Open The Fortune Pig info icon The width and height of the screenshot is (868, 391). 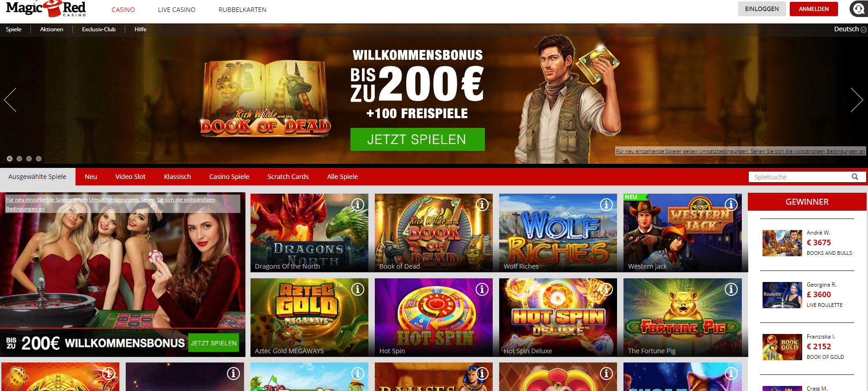[x=731, y=289]
